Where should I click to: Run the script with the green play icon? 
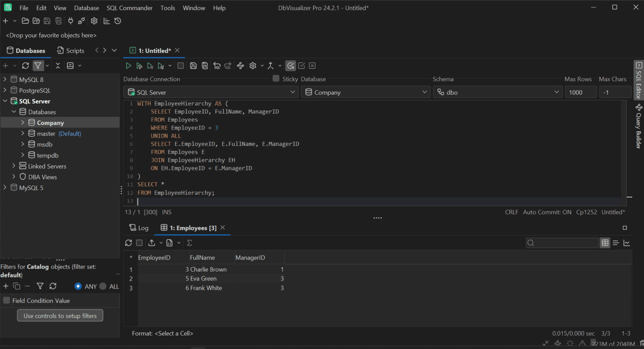coord(129,65)
